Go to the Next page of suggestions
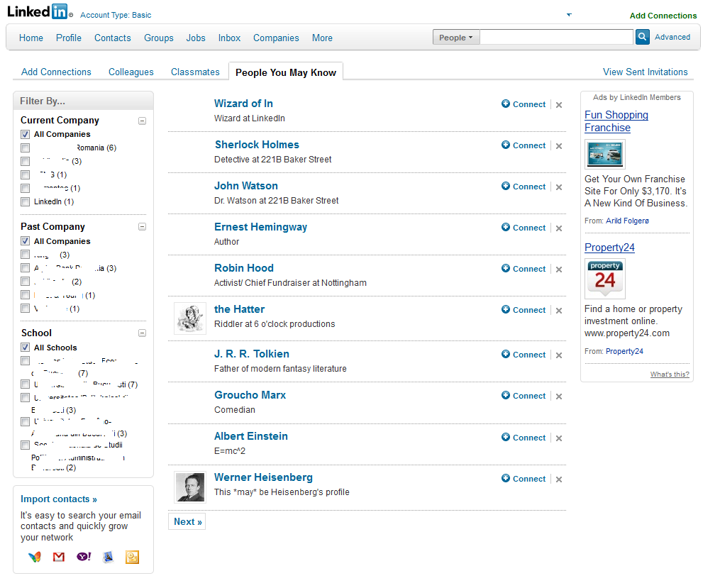Image resolution: width=720 pixels, height=588 pixels. tap(187, 522)
